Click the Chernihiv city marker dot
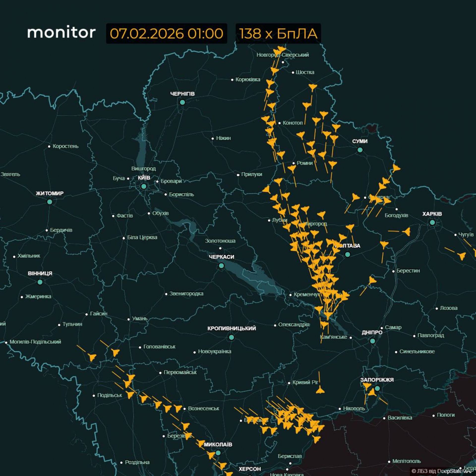476x476 pixels. pos(182,102)
